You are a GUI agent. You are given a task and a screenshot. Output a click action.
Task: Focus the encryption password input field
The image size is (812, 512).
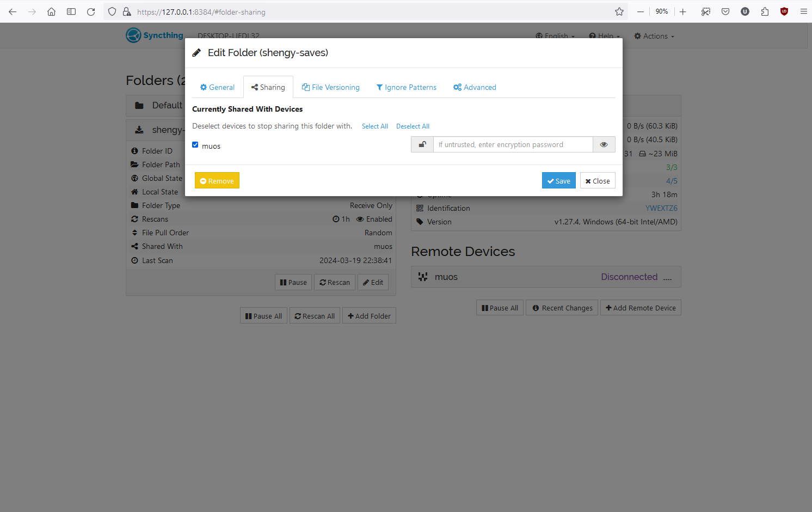pyautogui.click(x=513, y=144)
